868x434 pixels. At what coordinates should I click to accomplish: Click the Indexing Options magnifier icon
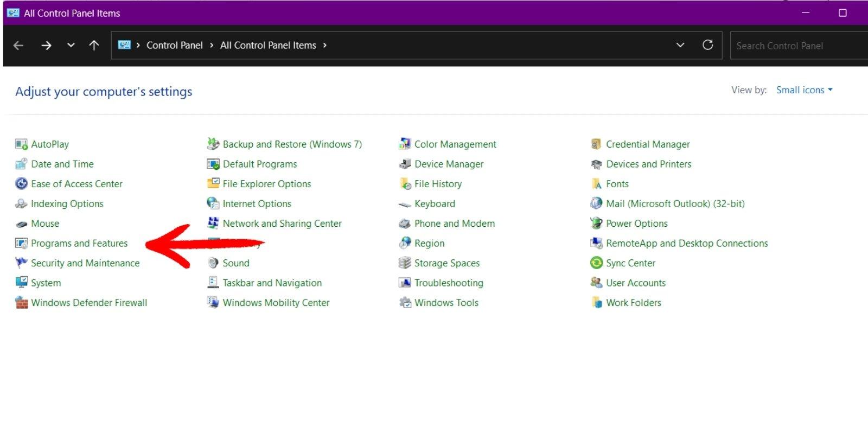[21, 203]
